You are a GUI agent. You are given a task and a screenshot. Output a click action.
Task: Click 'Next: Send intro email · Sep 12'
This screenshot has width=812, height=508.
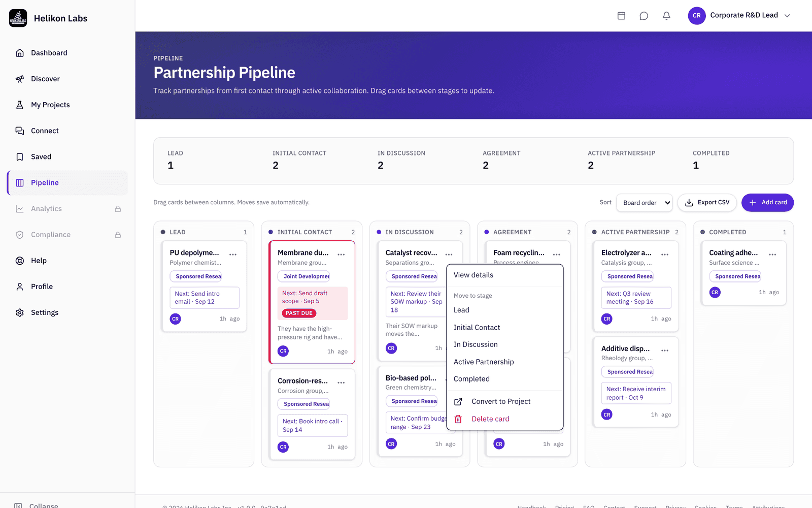click(x=205, y=298)
